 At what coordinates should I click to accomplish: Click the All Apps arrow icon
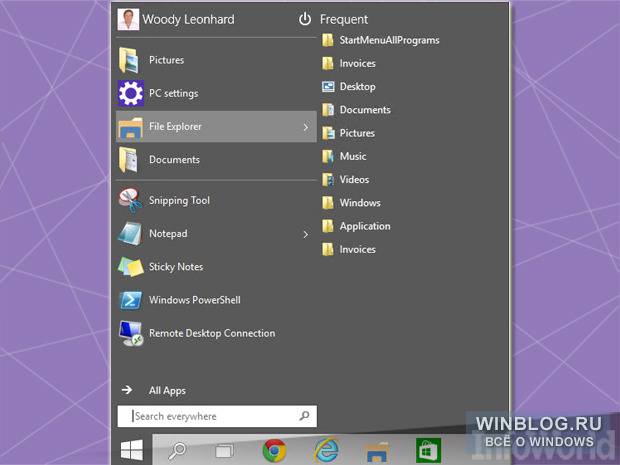tap(127, 390)
